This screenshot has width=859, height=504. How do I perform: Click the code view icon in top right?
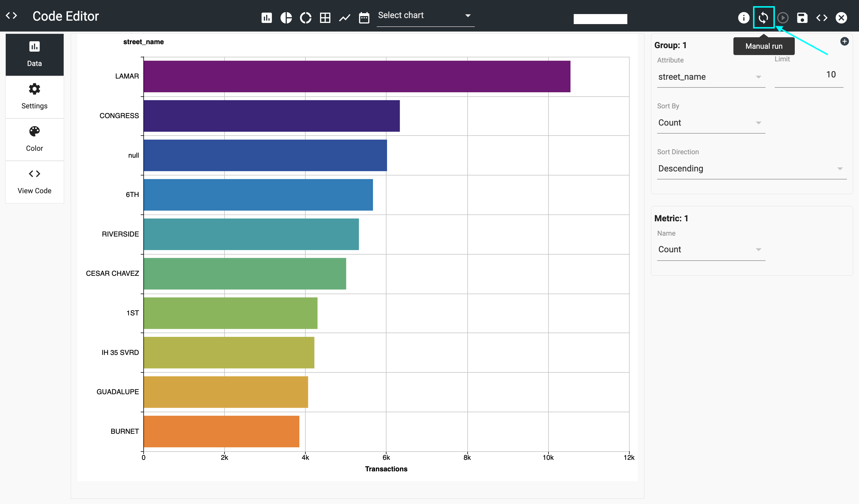click(x=822, y=18)
